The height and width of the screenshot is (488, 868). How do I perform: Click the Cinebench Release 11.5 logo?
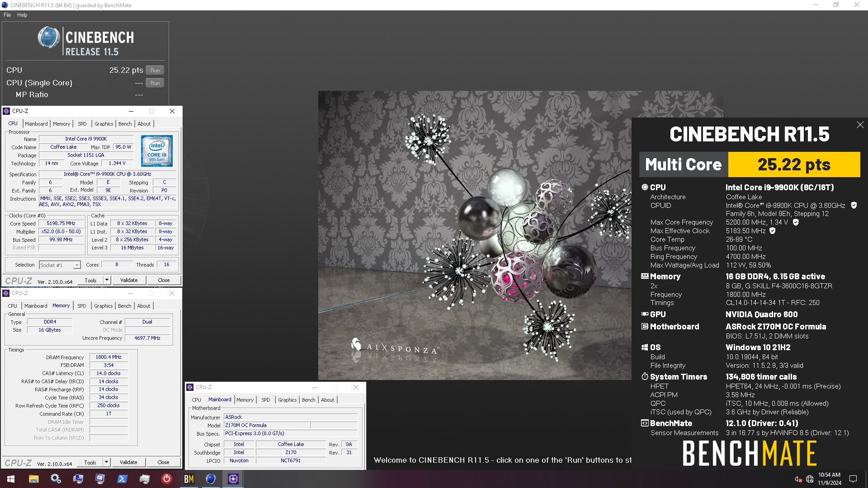click(x=86, y=41)
